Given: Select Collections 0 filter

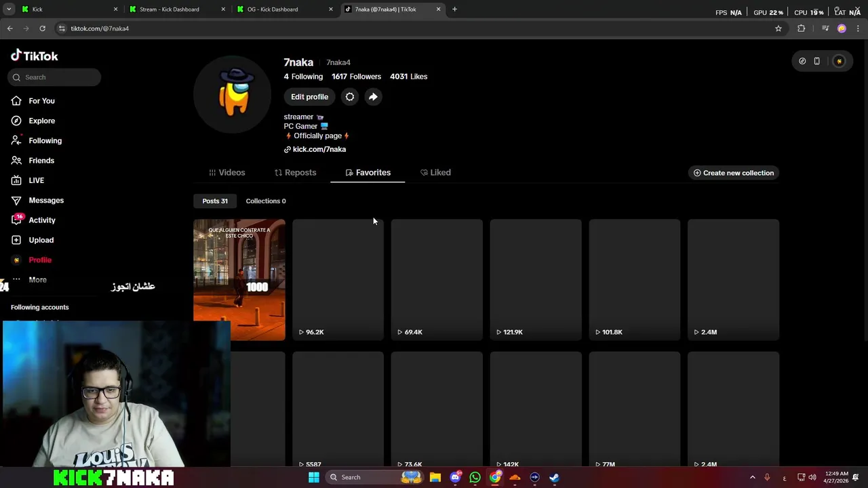Looking at the screenshot, I should click(266, 201).
